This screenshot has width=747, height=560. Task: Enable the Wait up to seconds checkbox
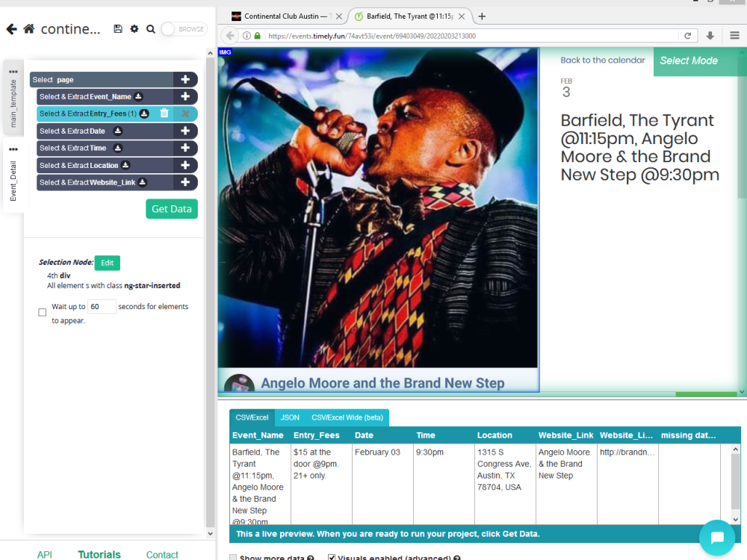[x=43, y=312]
